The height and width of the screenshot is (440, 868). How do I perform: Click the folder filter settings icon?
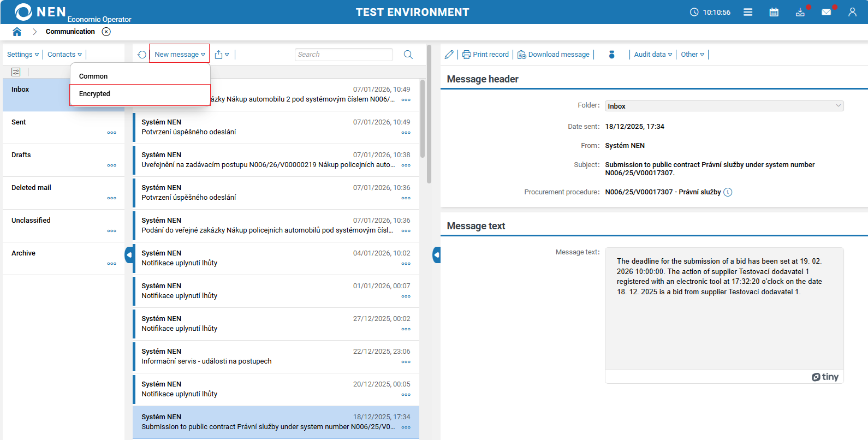(16, 72)
